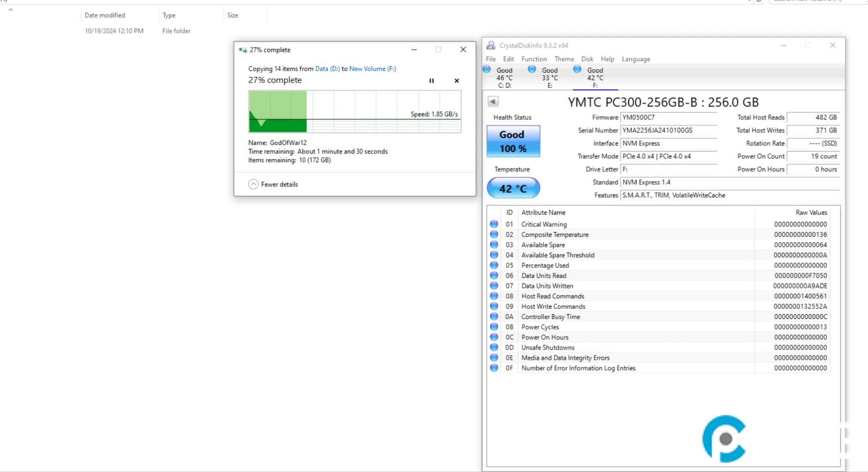This screenshot has height=472, width=868.
Task: Click the back arrow above Health Status
Action: coord(493,102)
